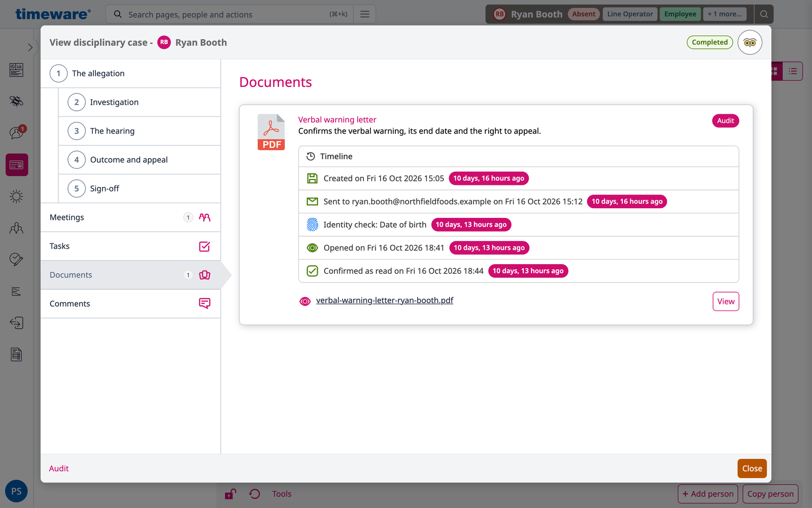Click the eye icon beside verbal-warning-letter-ryan-booth.pdf
This screenshot has height=508, width=812.
point(305,301)
